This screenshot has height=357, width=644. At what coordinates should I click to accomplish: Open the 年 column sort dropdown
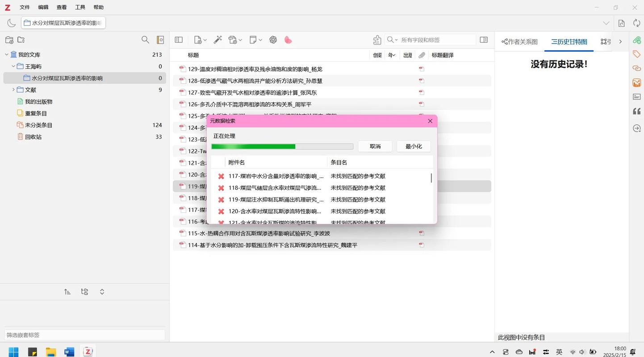point(392,55)
